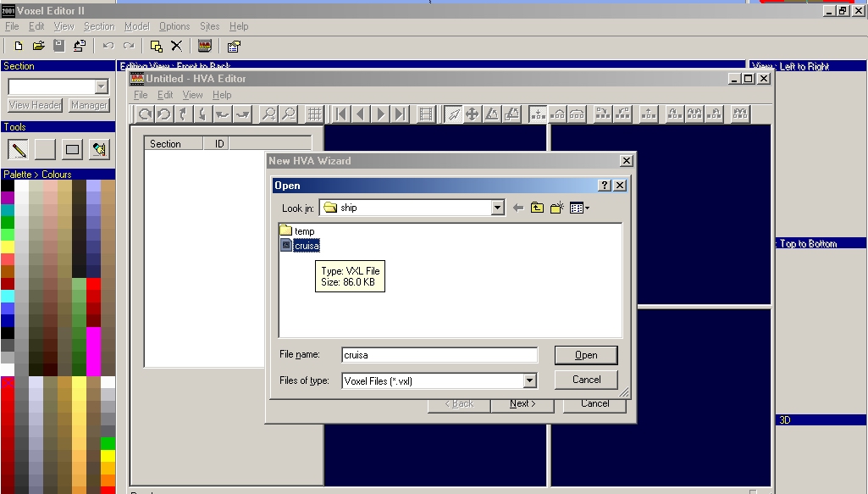Viewport: 868px width, 494px height.
Task: Click the Open button in the dialog
Action: pos(586,355)
